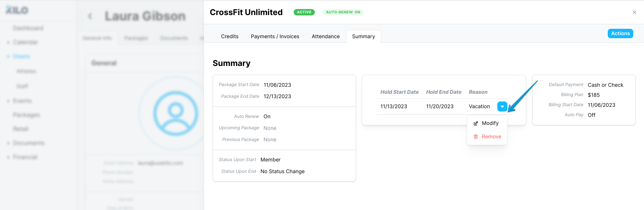Click the Package End Date 12/13/2023

point(277,96)
